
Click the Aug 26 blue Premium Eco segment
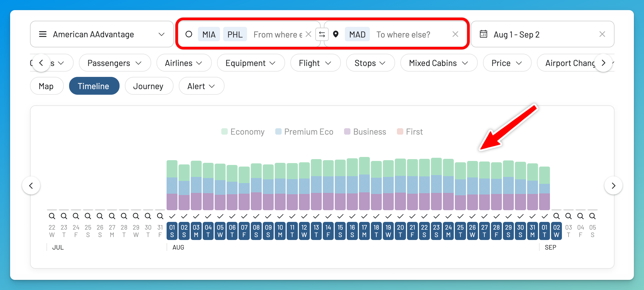tap(472, 186)
